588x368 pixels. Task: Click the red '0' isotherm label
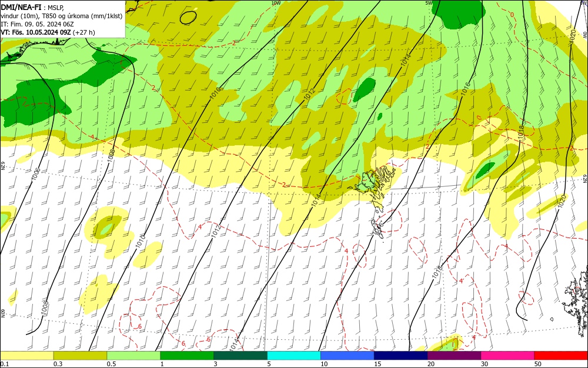pos(512,15)
